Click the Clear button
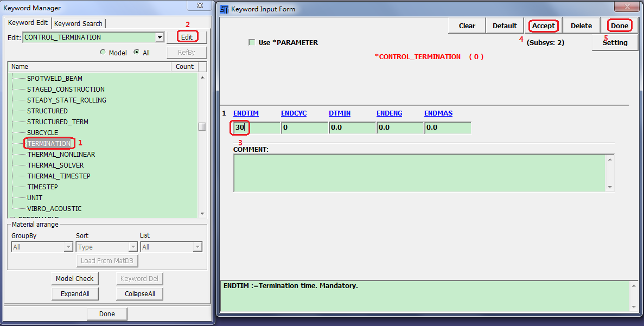The width and height of the screenshot is (644, 326). [x=467, y=25]
